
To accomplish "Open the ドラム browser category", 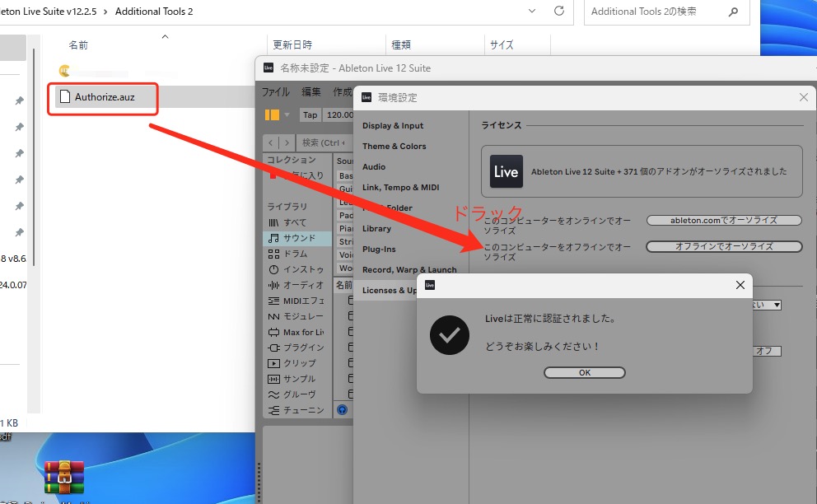I will [x=297, y=254].
